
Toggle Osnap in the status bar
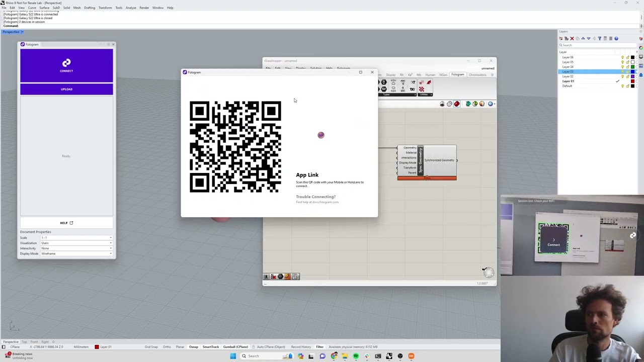point(194,347)
